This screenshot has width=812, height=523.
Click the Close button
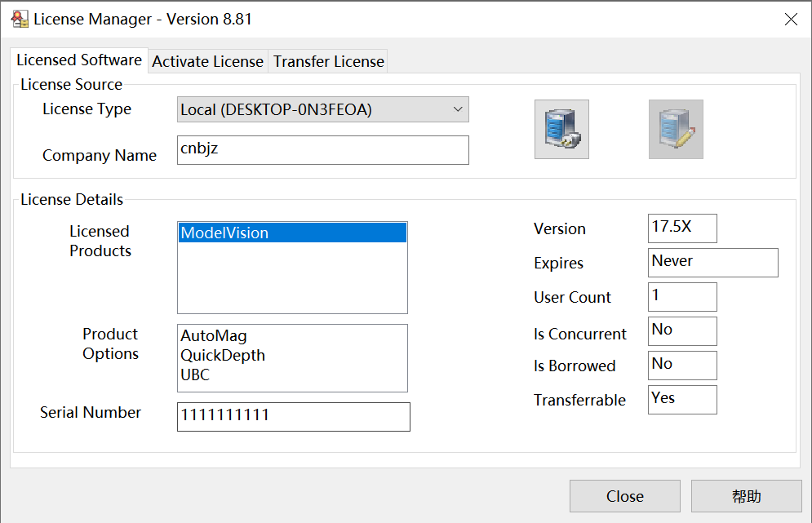pos(624,496)
